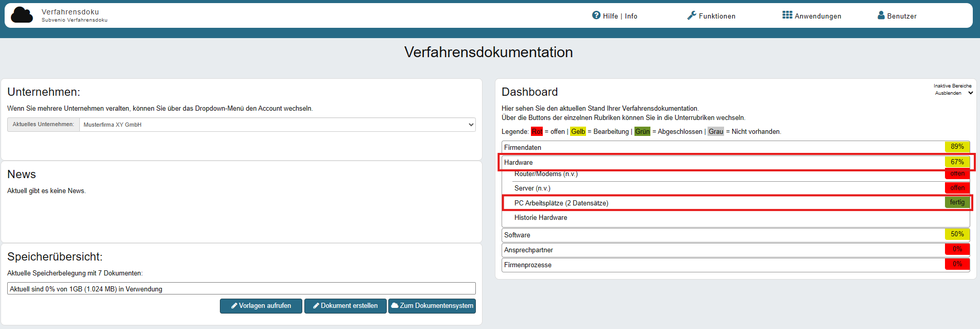Screen dimensions: 980x329
Task: Expand the Software section
Action: coord(736,235)
